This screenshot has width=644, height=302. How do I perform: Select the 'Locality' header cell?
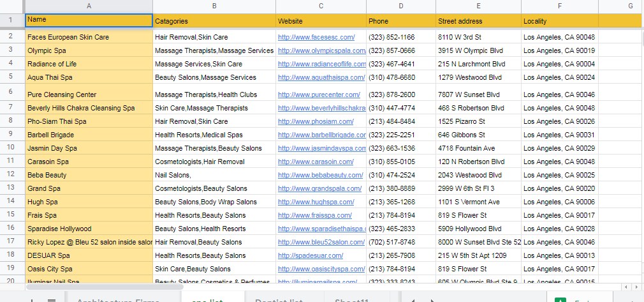pyautogui.click(x=560, y=20)
